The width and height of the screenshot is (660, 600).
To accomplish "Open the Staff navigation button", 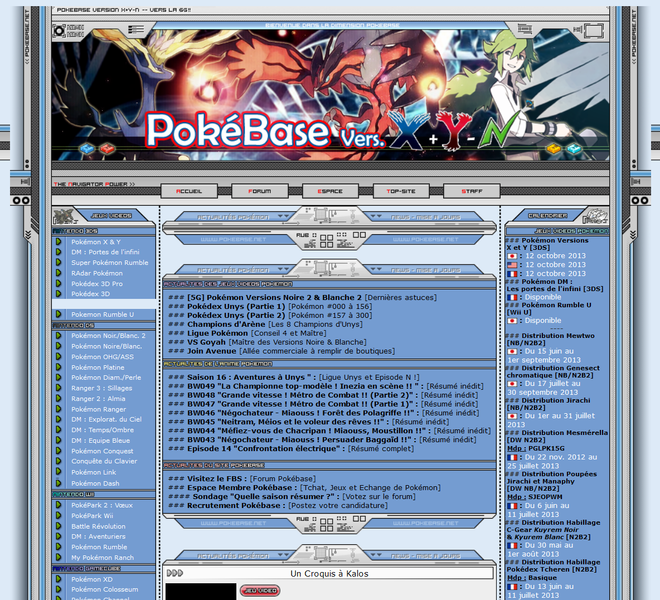I will (x=471, y=191).
